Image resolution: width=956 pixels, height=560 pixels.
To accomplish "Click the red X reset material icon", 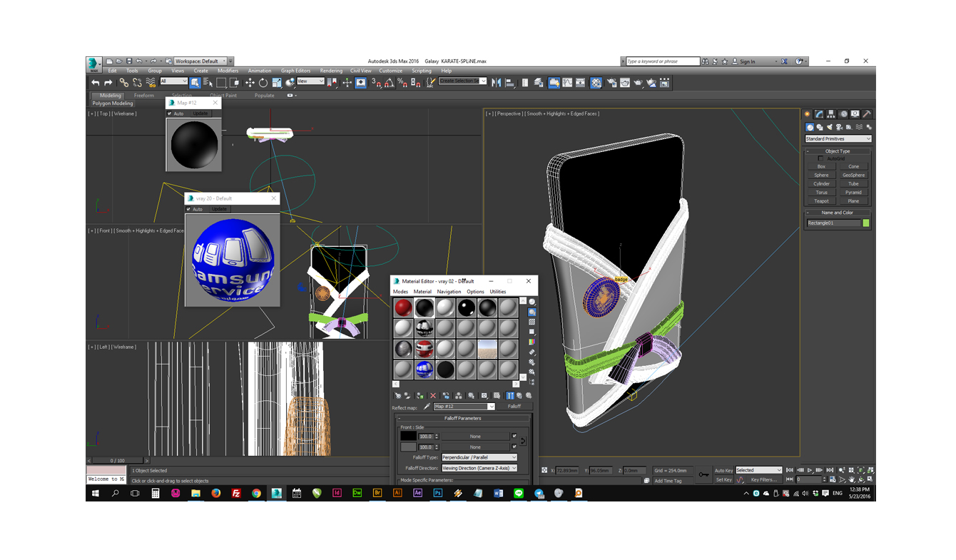I will coord(432,395).
